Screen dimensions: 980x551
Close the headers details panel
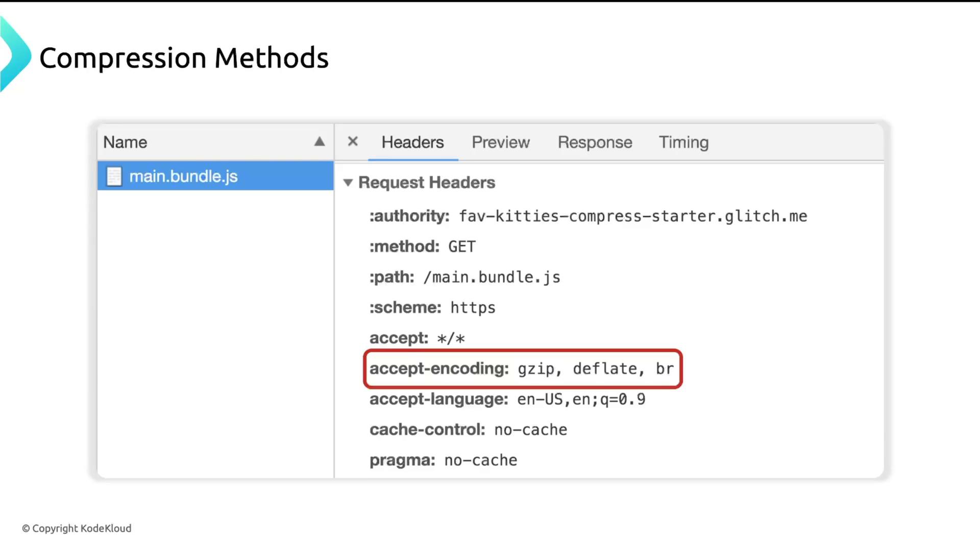click(x=353, y=141)
